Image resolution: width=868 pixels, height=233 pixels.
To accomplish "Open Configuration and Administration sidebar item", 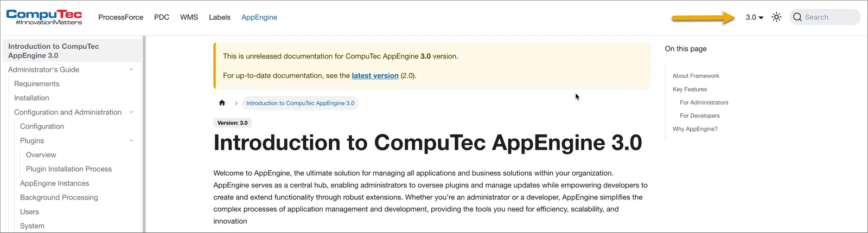I will (x=68, y=112).
